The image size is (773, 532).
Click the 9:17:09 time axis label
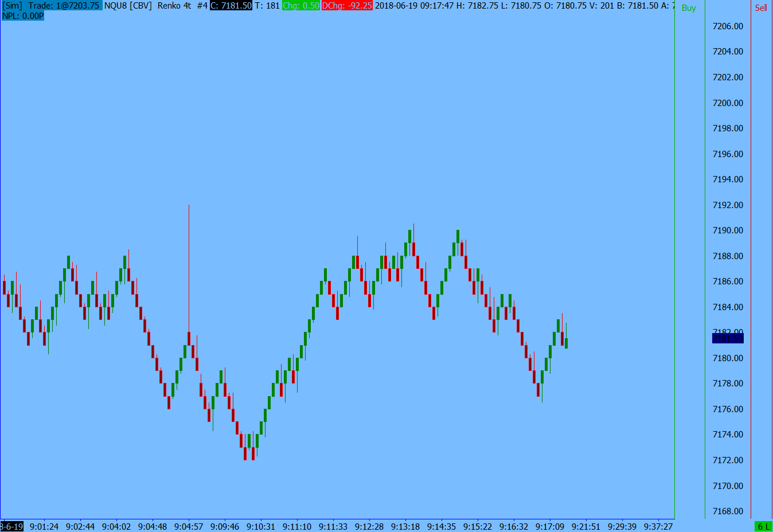pos(550,526)
